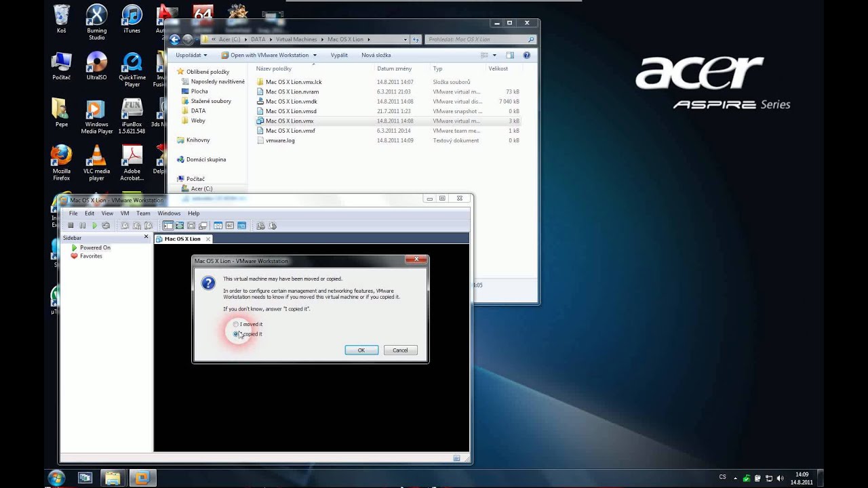Select Powered On in the VMware sidebar
868x488 pixels.
point(91,247)
